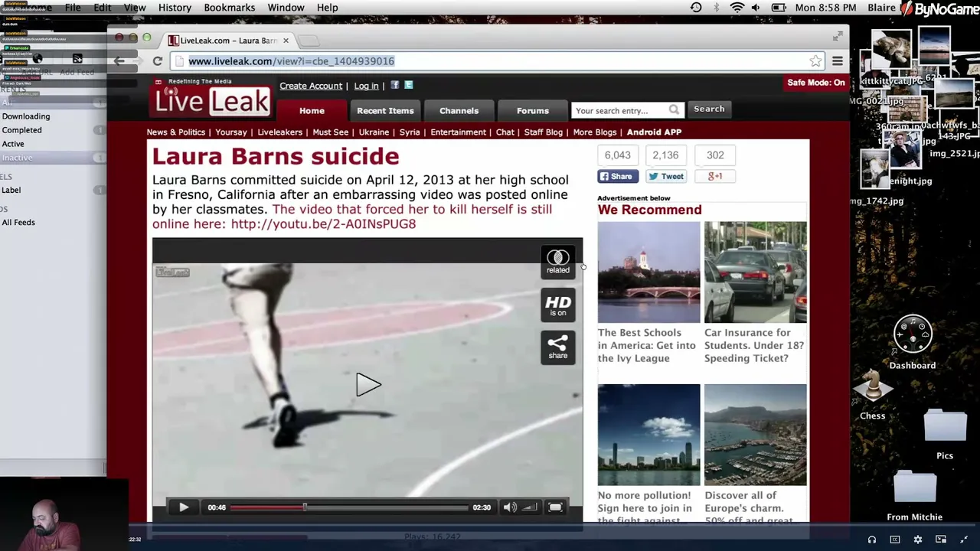Enter fullscreen in the LiveLeak video player

pyautogui.click(x=555, y=507)
